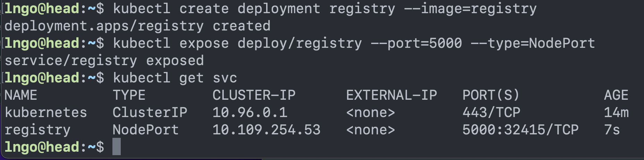Image resolution: width=644 pixels, height=160 pixels.
Task: Click the 'kubectl get svc' command text
Action: click(175, 78)
